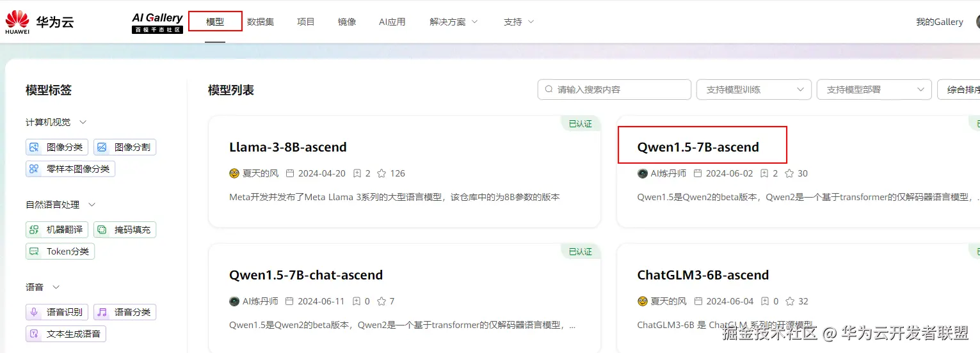Click bookmark icon on Llama-3-8B-ascend card

(357, 173)
